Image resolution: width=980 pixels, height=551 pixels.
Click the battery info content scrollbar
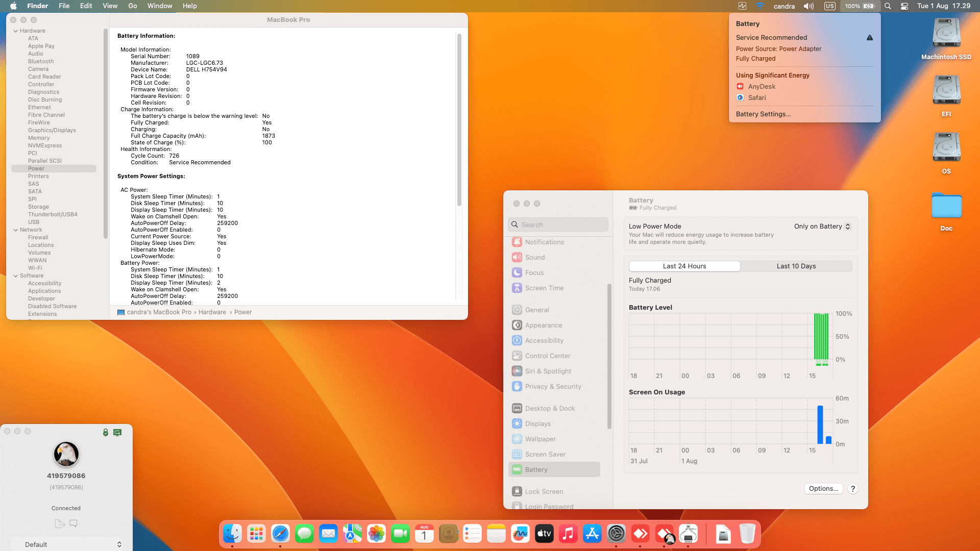pyautogui.click(x=459, y=120)
